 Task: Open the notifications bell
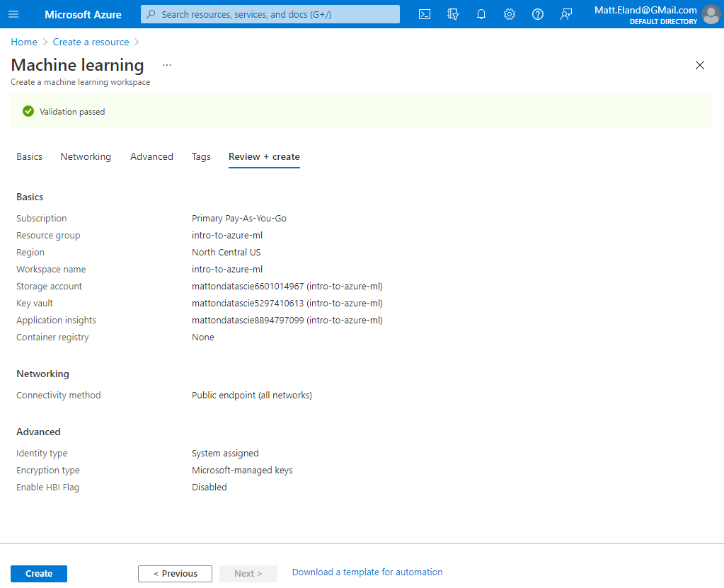tap(481, 14)
